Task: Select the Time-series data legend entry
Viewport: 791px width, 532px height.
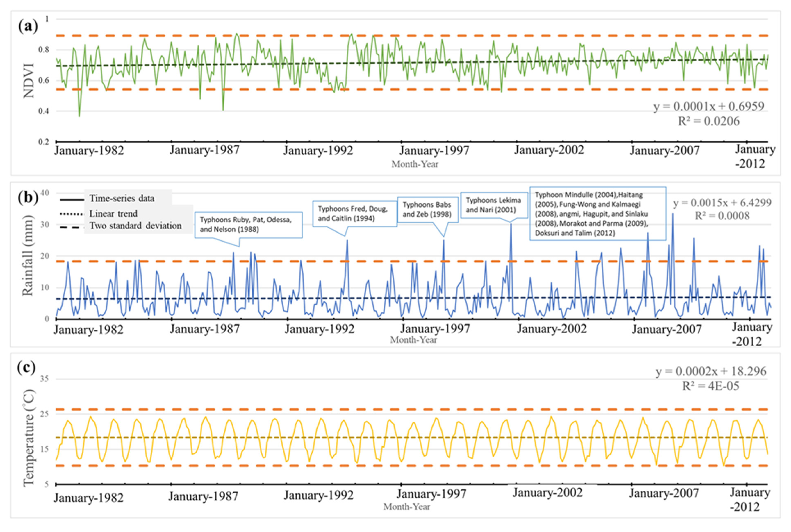Action: coord(122,199)
